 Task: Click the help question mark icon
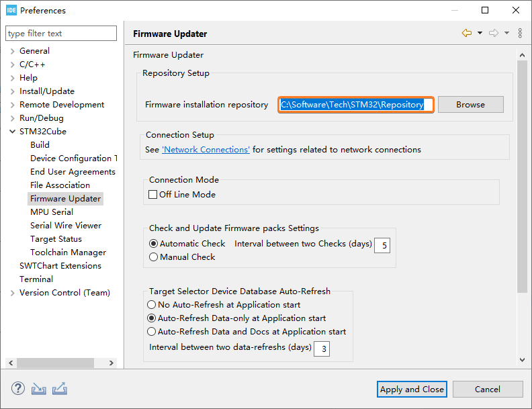[x=18, y=388]
